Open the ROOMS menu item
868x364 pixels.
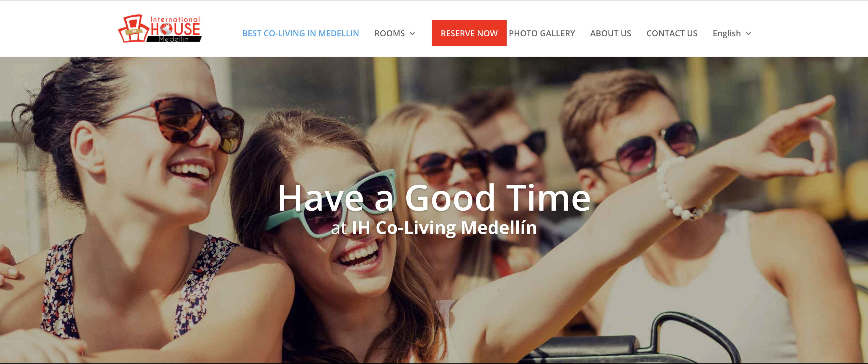click(389, 33)
